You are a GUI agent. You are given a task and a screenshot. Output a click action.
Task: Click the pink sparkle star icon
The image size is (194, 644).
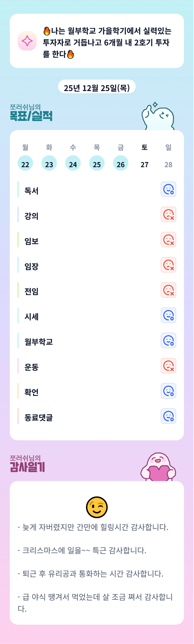[27, 41]
